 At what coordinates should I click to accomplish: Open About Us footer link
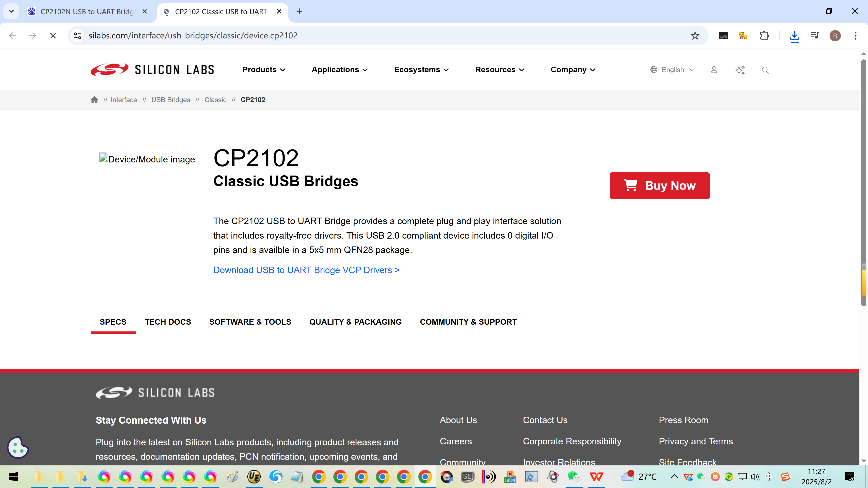pyautogui.click(x=458, y=420)
